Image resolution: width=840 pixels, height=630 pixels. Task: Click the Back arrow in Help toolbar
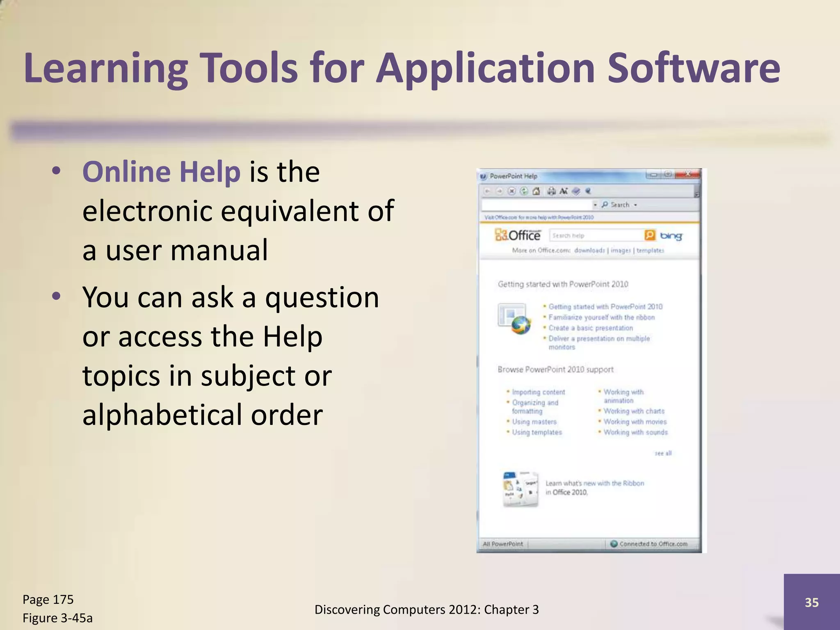pyautogui.click(x=488, y=191)
